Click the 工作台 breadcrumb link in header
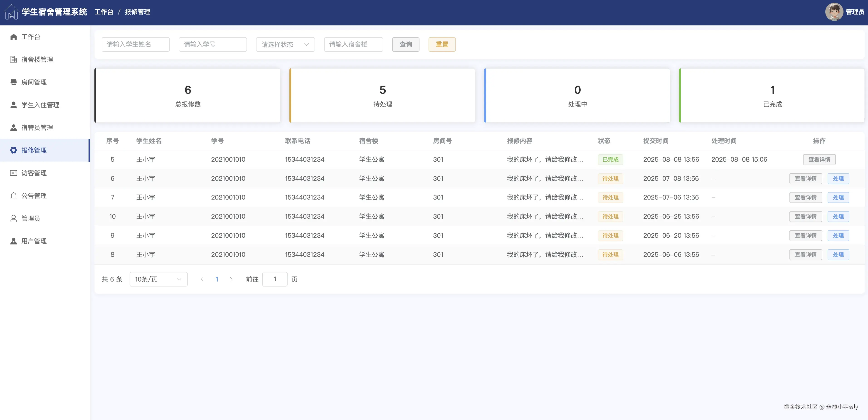The height and width of the screenshot is (420, 868). (x=104, y=12)
